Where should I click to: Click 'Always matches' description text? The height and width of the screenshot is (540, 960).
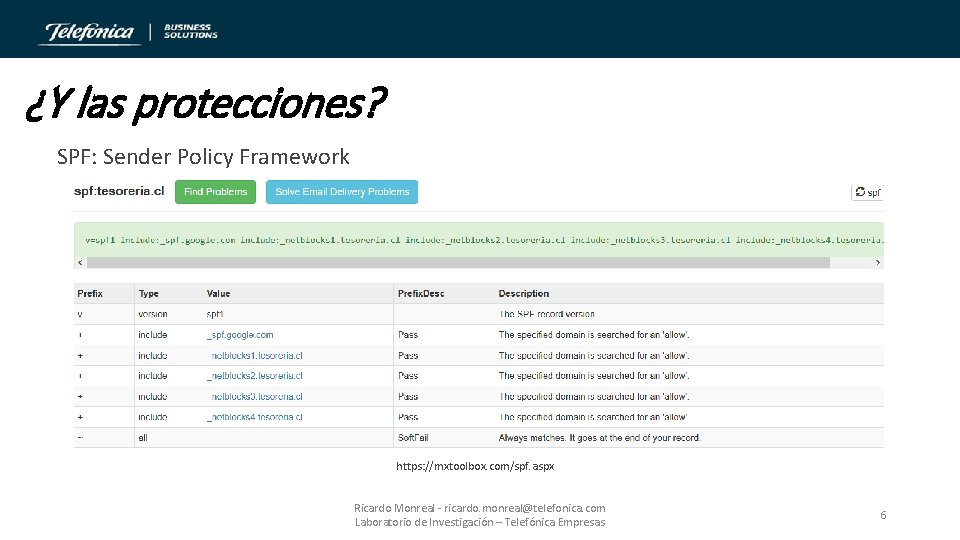pos(599,438)
